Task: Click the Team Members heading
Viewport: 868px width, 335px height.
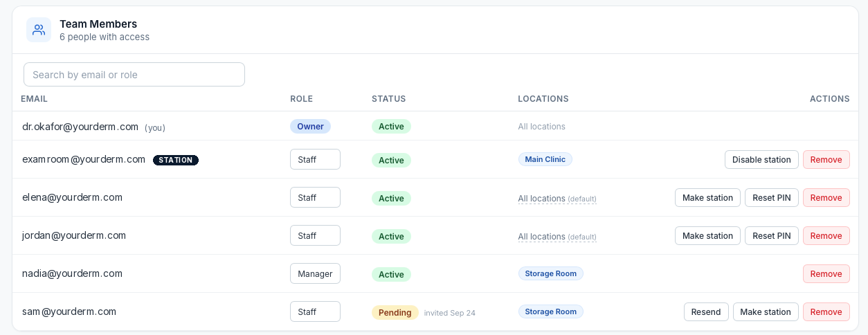Action: tap(98, 24)
